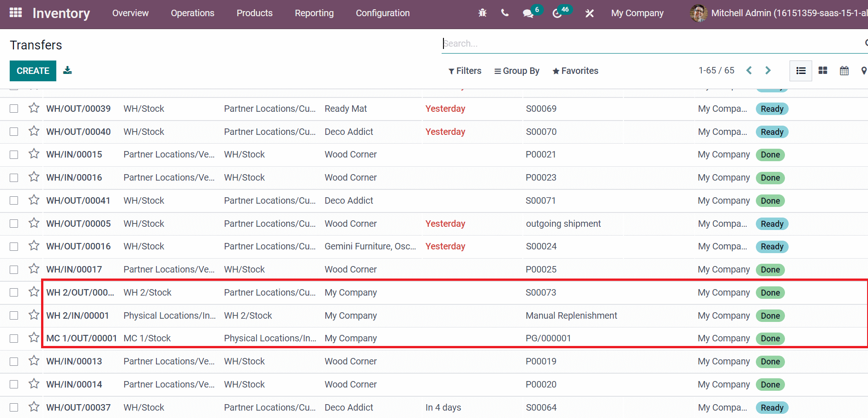The height and width of the screenshot is (418, 868).
Task: Select checkbox for WH/IN/00015
Action: point(14,155)
